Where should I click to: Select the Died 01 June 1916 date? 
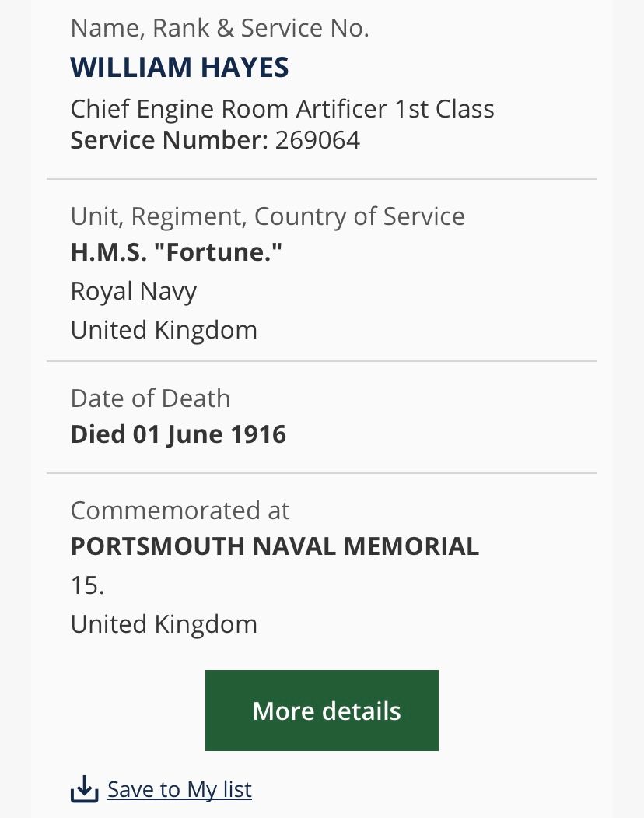(178, 434)
